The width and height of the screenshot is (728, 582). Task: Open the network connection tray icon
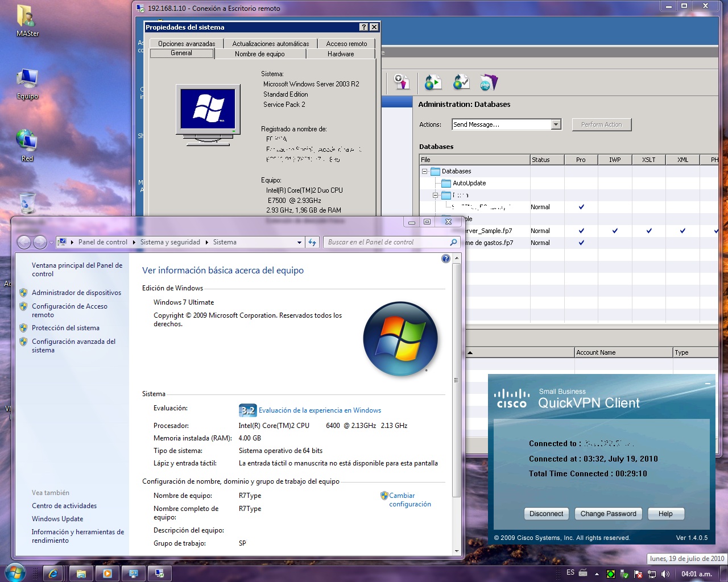tap(652, 574)
